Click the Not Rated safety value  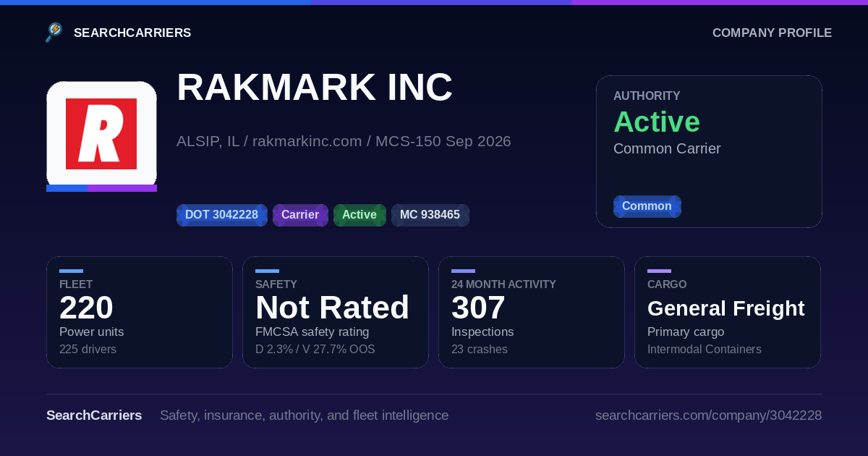332,308
